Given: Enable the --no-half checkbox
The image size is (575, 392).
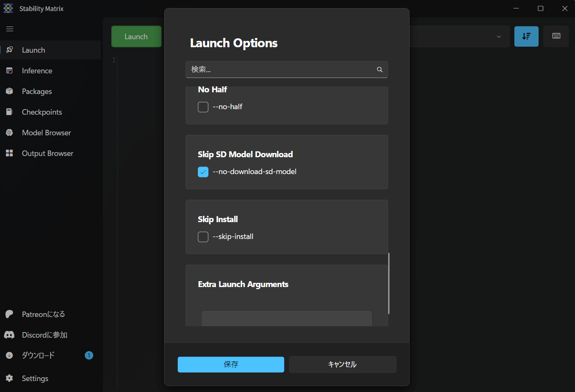Looking at the screenshot, I should click(203, 107).
